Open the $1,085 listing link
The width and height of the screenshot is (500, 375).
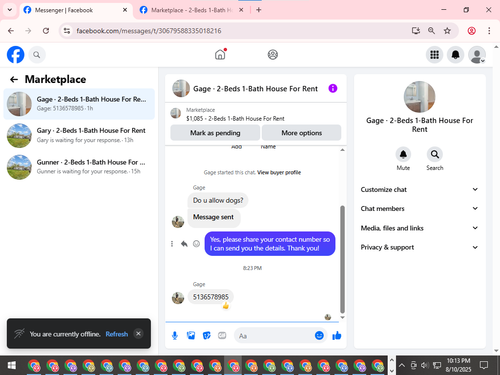235,118
